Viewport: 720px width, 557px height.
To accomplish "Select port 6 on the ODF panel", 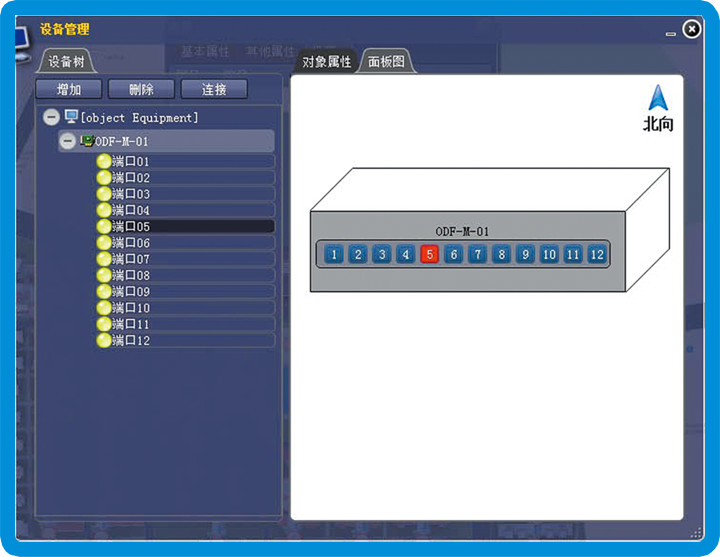I will pyautogui.click(x=454, y=254).
